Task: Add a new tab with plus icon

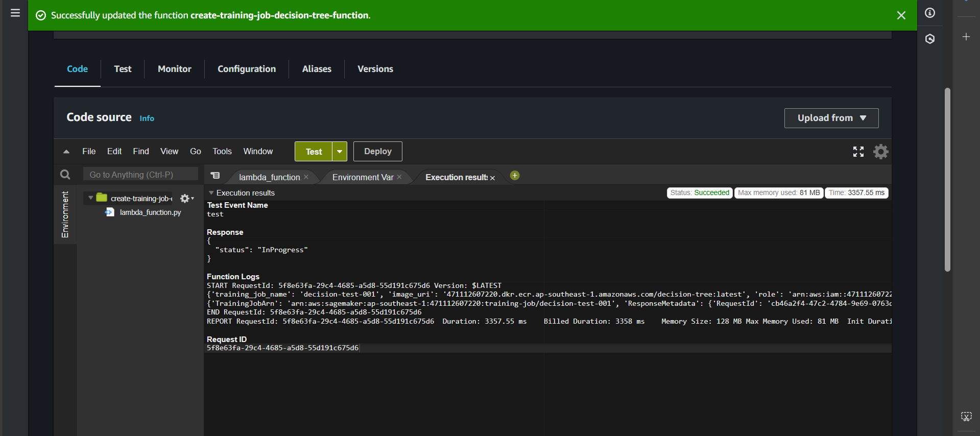Action: [515, 176]
